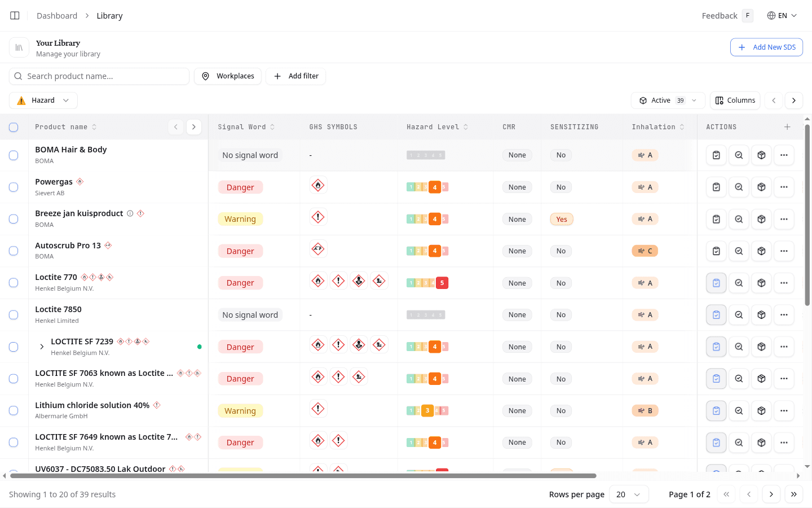This screenshot has width=812, height=508.
Task: Click the vertical table scrollbar
Action: (x=807, y=214)
